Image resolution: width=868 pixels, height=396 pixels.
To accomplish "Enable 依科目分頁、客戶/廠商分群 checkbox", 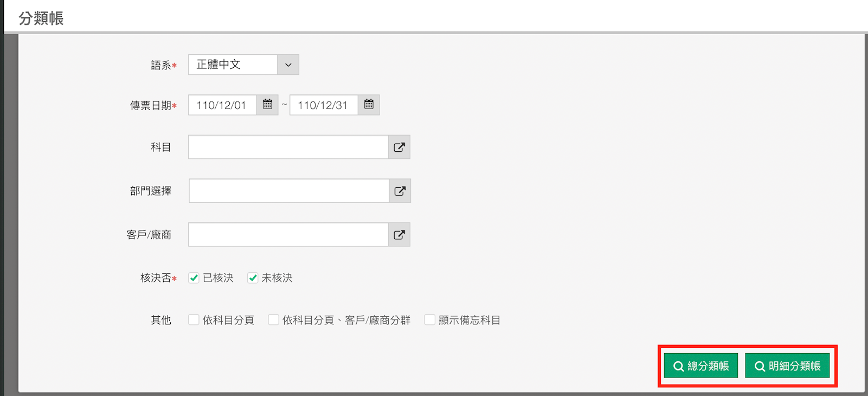I will (x=273, y=320).
